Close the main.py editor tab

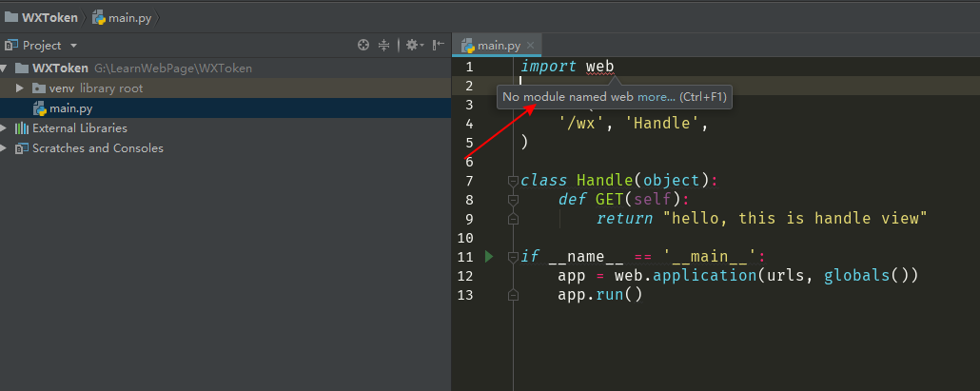531,45
